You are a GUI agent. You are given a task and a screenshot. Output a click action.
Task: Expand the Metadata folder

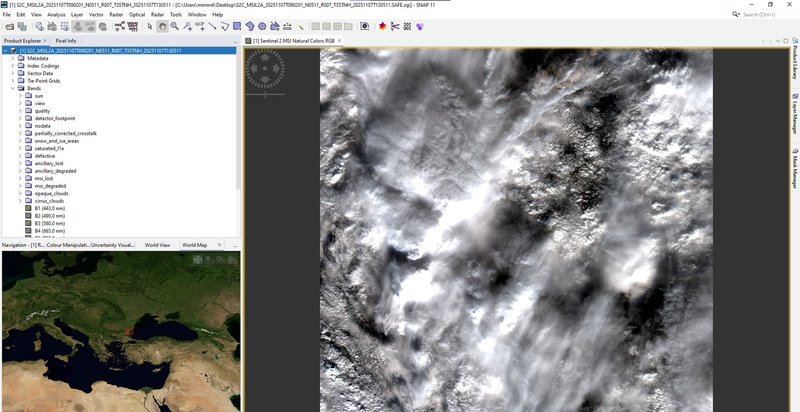click(13, 58)
